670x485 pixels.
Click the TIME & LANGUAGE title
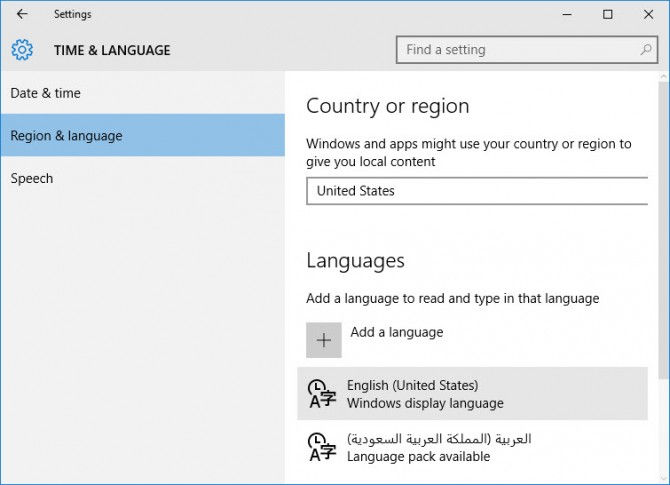(112, 50)
